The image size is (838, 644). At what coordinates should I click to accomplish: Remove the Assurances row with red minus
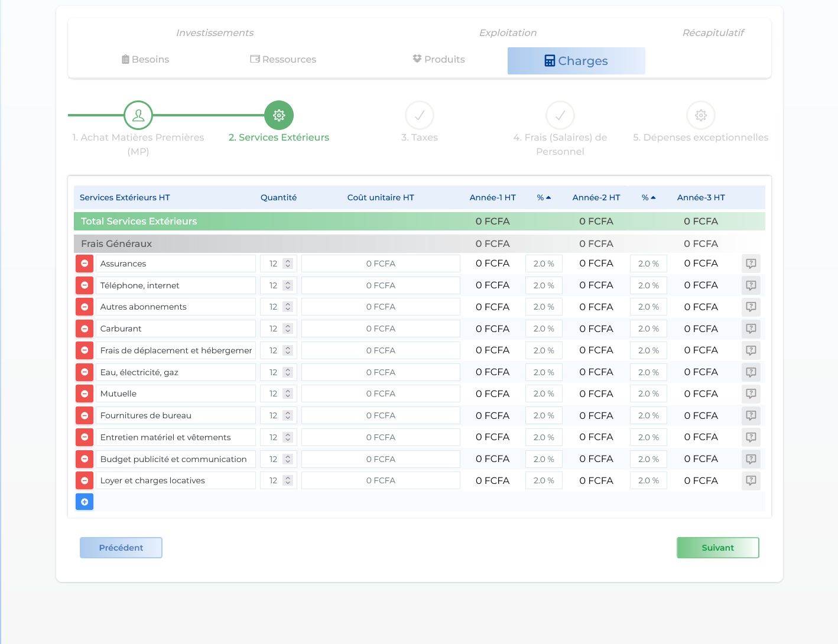click(x=85, y=264)
